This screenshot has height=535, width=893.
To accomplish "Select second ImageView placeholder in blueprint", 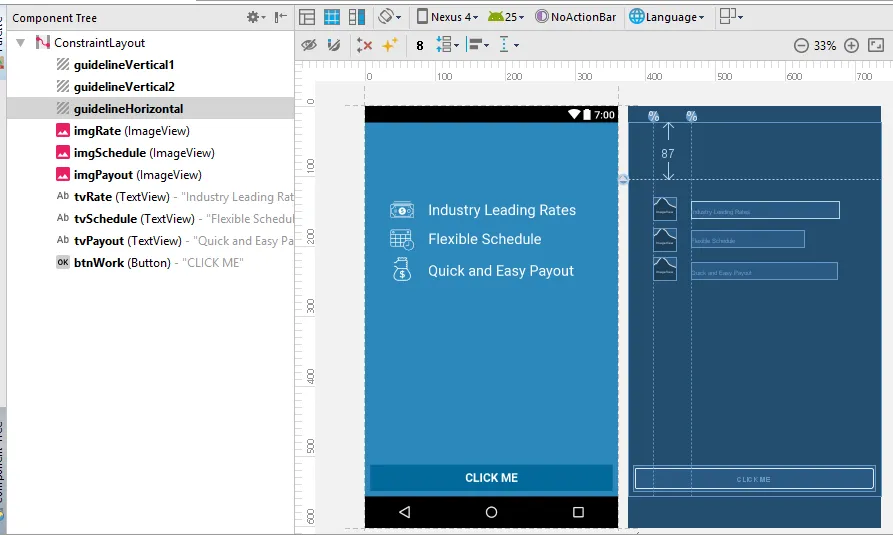I will point(665,239).
